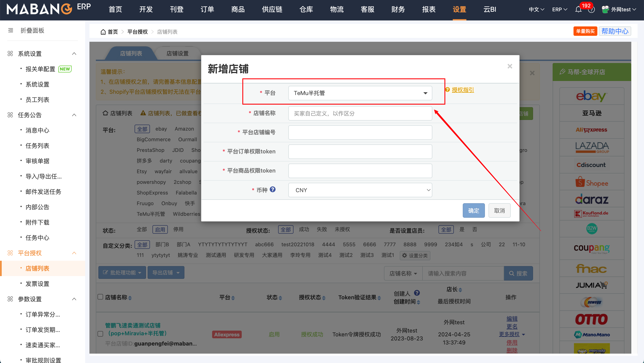Tick the select-all checkbox beside 店铺名称 header
This screenshot has height=363, width=644.
click(x=100, y=297)
